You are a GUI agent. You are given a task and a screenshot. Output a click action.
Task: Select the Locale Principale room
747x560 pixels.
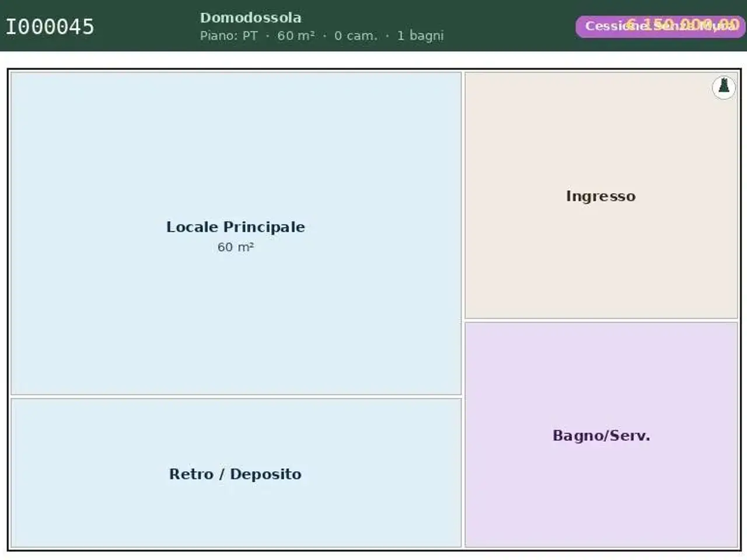(236, 233)
